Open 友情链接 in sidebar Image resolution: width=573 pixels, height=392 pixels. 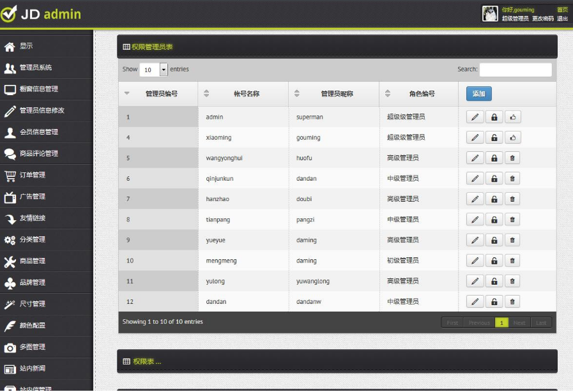click(x=47, y=218)
